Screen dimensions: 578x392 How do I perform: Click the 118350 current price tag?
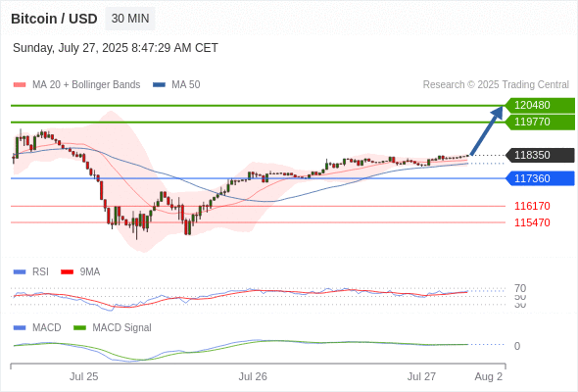[x=540, y=155]
